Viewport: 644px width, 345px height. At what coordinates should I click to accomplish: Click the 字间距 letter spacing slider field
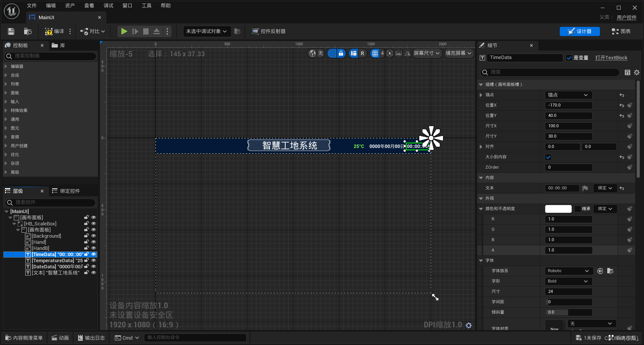click(x=569, y=302)
